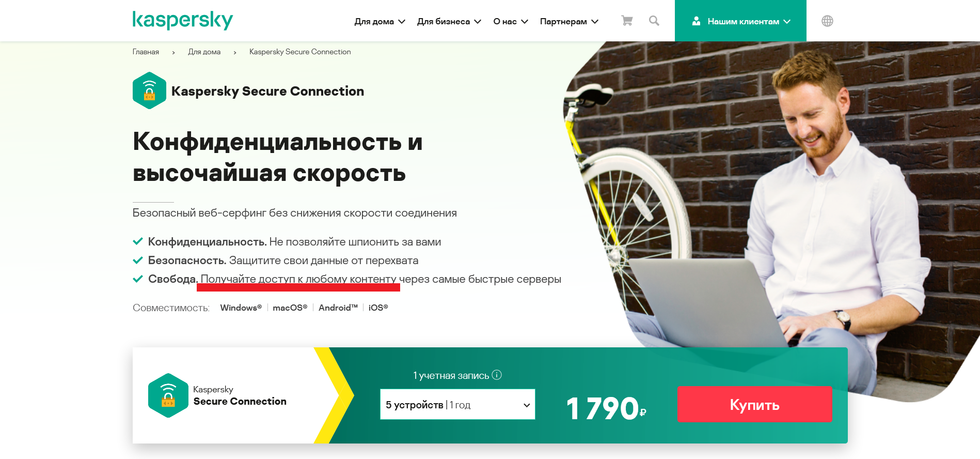Click the Secure Connection icon in purchase panel
This screenshot has height=459, width=980.
(x=168, y=395)
